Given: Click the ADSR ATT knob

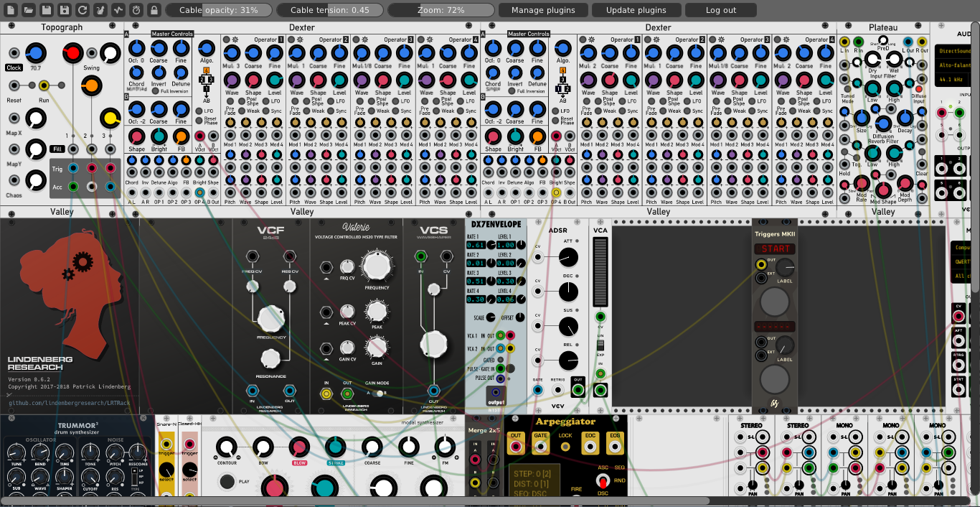Looking at the screenshot, I should [x=567, y=256].
